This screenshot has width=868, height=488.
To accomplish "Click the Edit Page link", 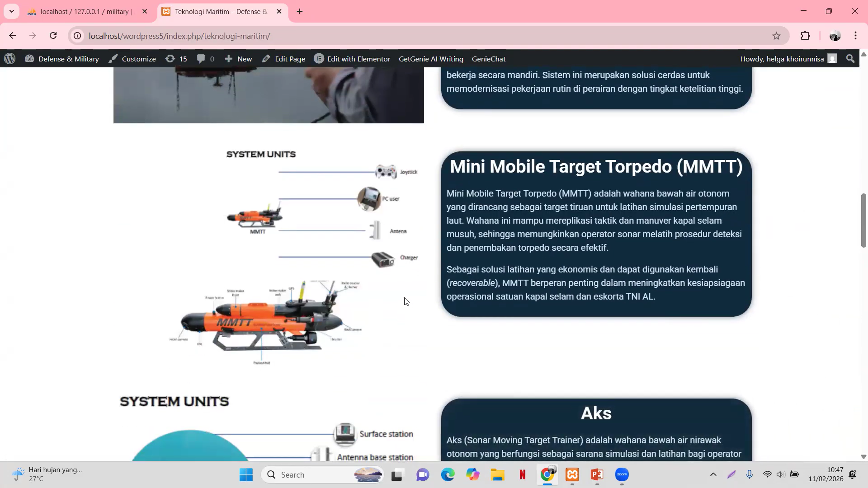I will click(x=290, y=59).
